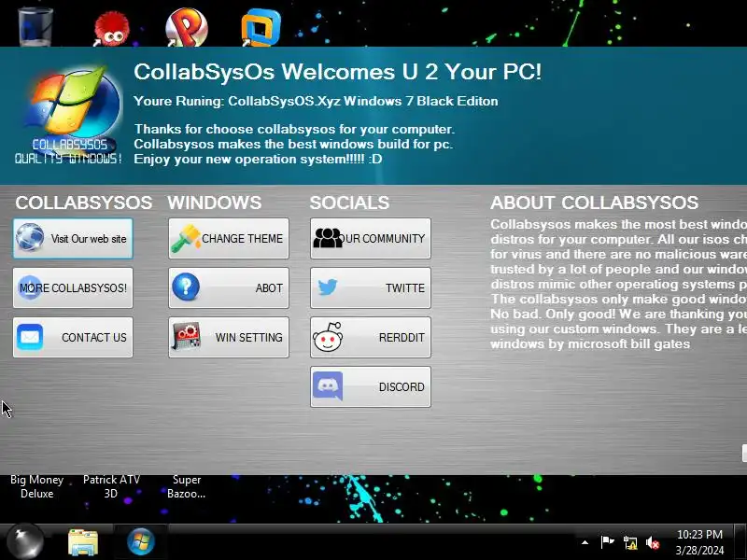Open the TWITTE social button text
The width and height of the screenshot is (747, 560).
coord(405,287)
